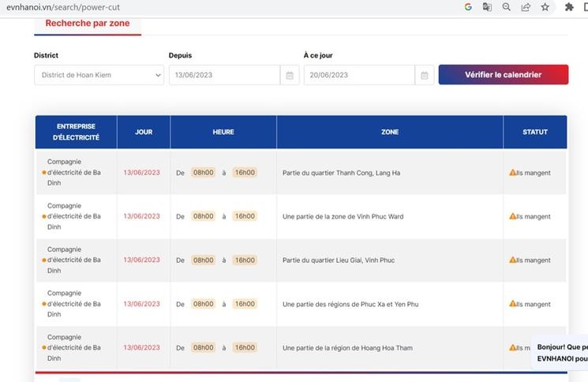Open calendar icon for Depuis date
Viewport: 588px width, 382px height.
click(x=290, y=75)
